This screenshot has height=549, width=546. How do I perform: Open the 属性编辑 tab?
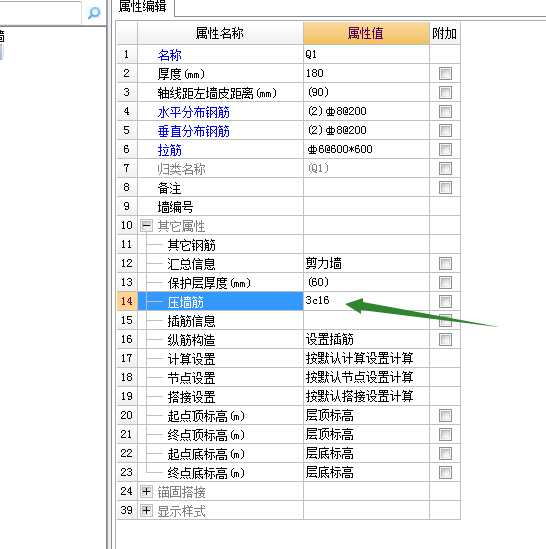(143, 7)
